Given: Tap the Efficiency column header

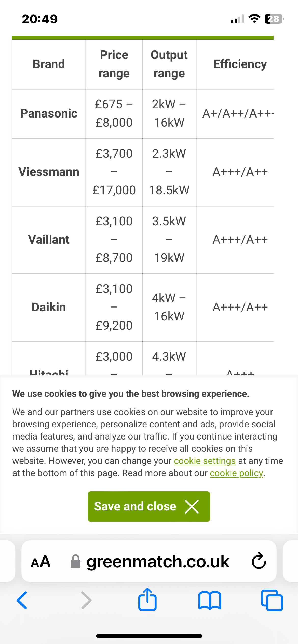Looking at the screenshot, I should pos(240,64).
